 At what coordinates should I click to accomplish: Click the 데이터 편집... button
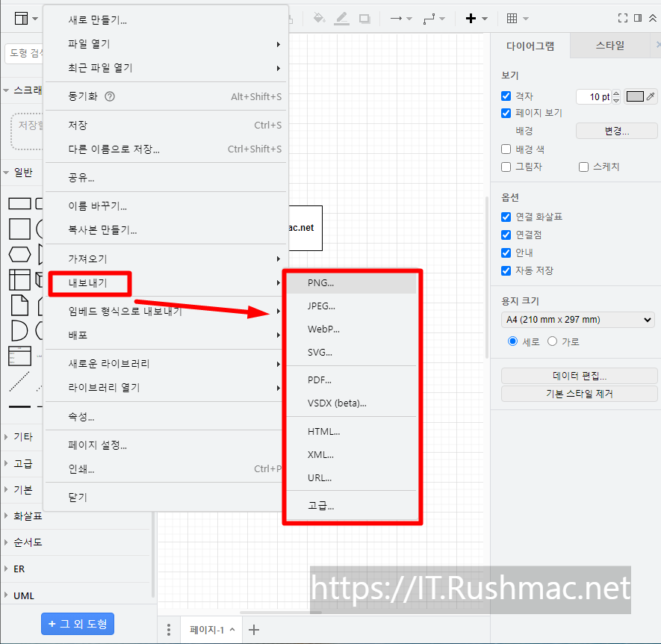coord(580,376)
